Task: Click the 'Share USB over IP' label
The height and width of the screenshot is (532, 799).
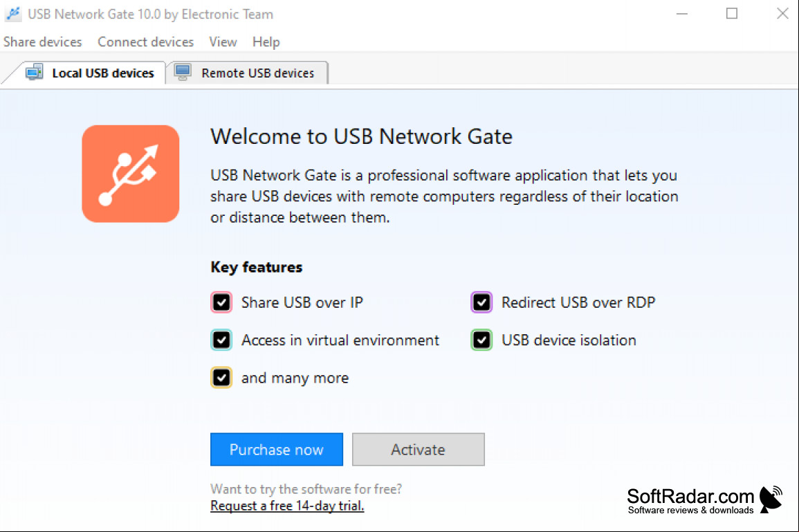Action: tap(302, 302)
